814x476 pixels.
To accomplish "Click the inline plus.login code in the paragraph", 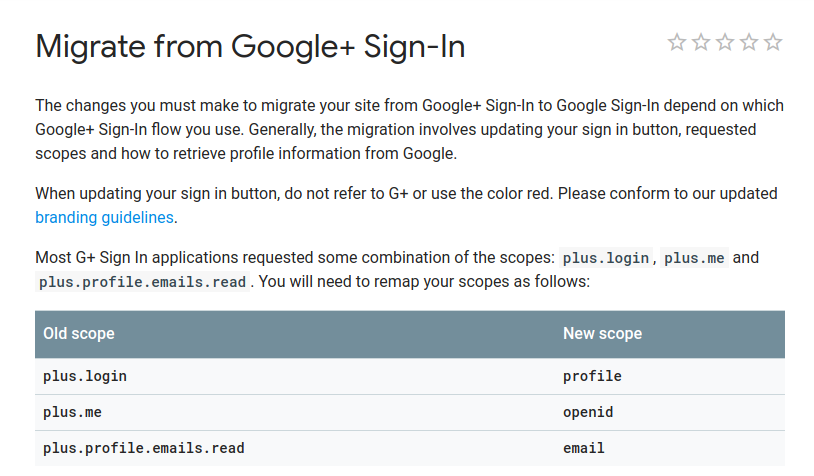I will (x=606, y=258).
